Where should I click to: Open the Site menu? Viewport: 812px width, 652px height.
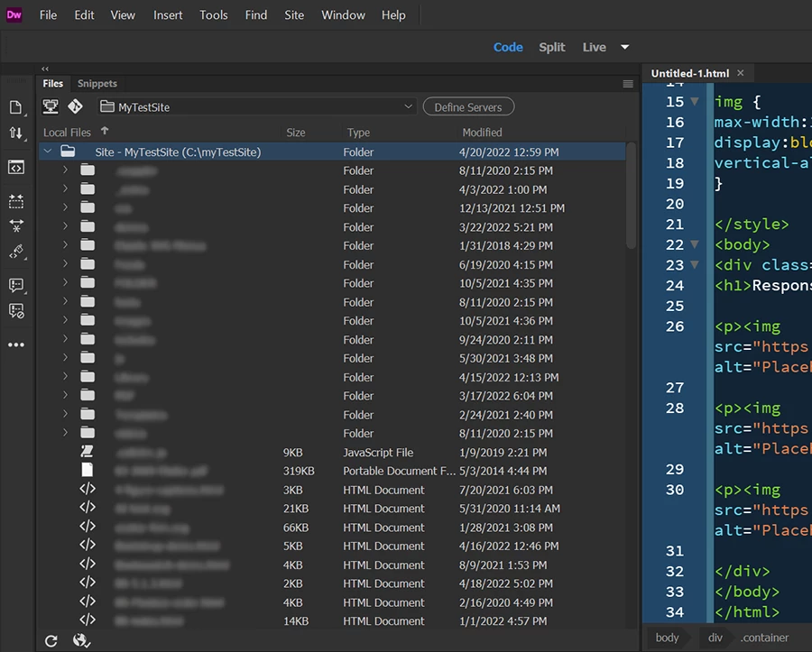293,15
